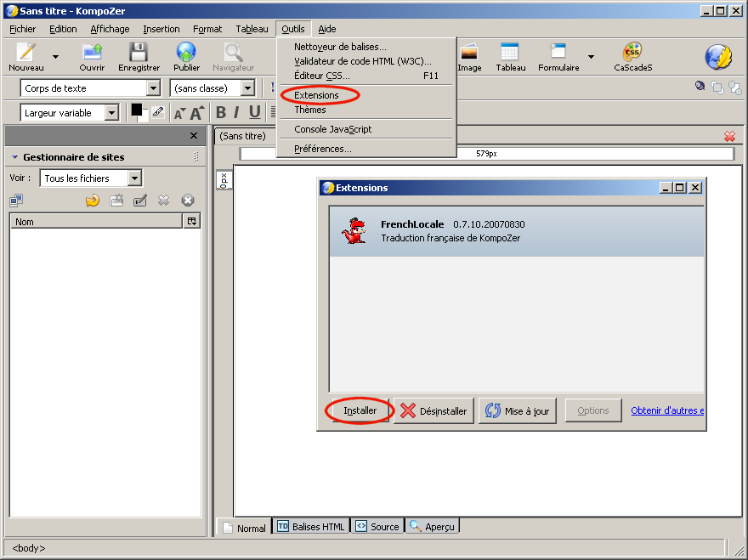Click the bring-to-front layer icon

[717, 88]
